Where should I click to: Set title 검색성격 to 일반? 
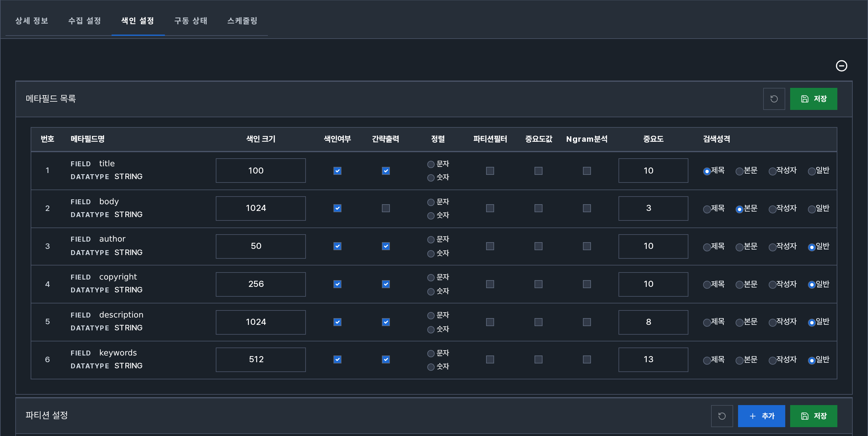coord(812,171)
